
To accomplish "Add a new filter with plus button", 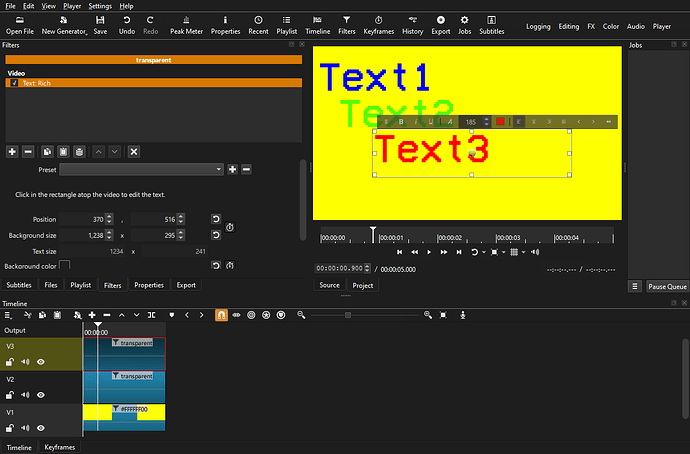I will pyautogui.click(x=12, y=151).
